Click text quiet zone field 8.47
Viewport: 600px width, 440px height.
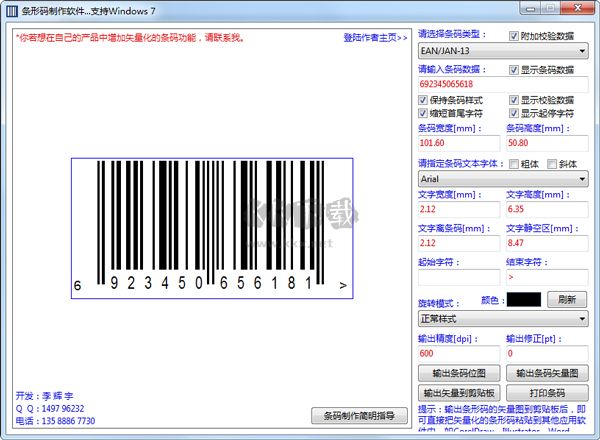547,243
